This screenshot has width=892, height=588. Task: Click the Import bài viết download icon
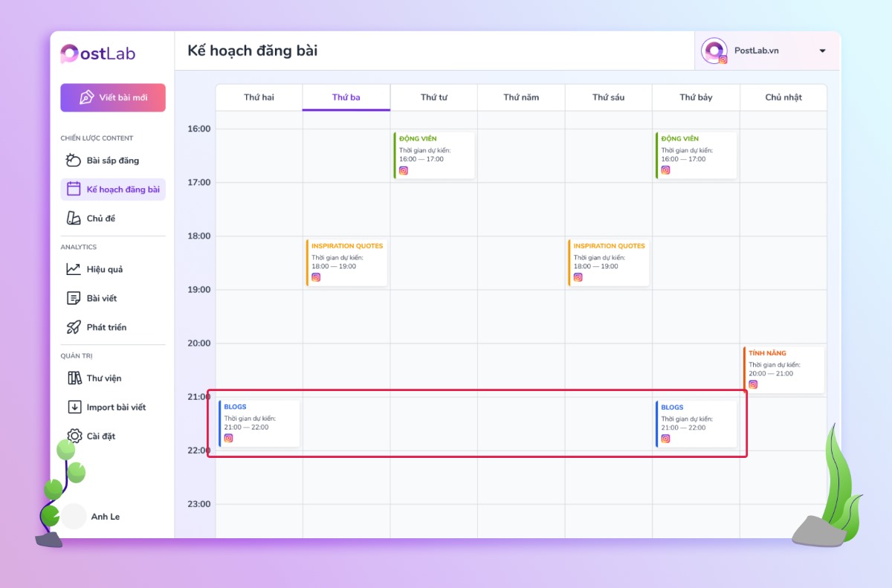click(74, 407)
